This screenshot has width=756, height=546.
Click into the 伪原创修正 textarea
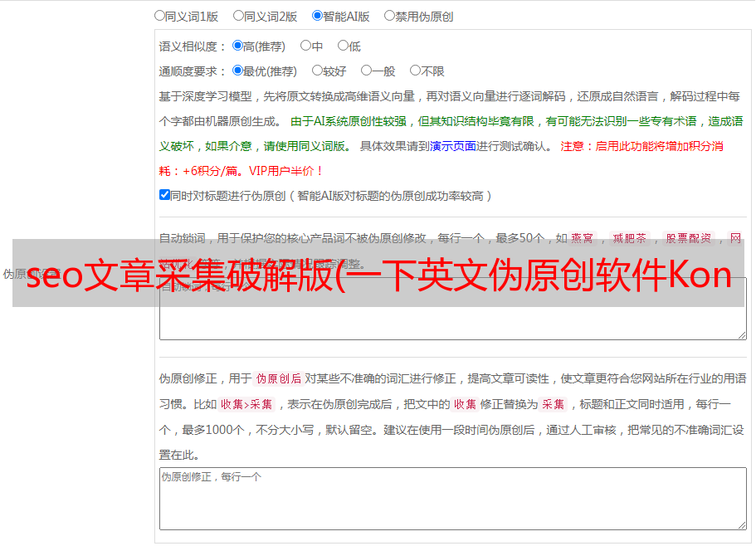click(x=453, y=499)
